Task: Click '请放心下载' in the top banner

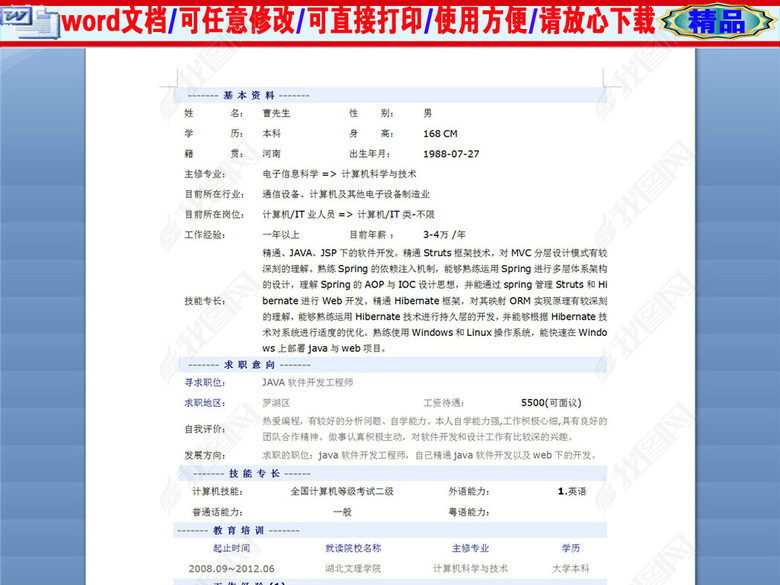Action: (597, 21)
